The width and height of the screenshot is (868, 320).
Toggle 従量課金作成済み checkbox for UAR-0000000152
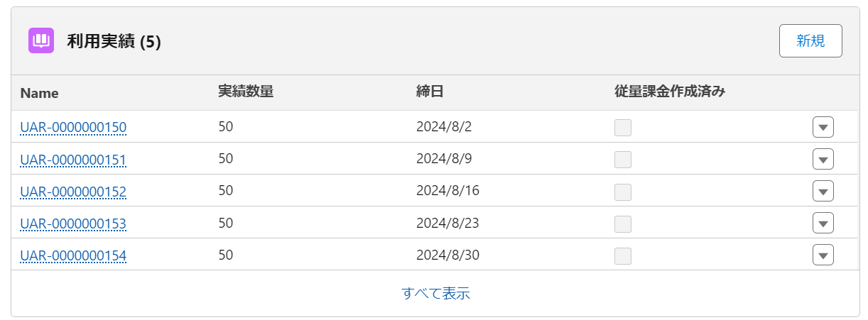click(x=623, y=192)
